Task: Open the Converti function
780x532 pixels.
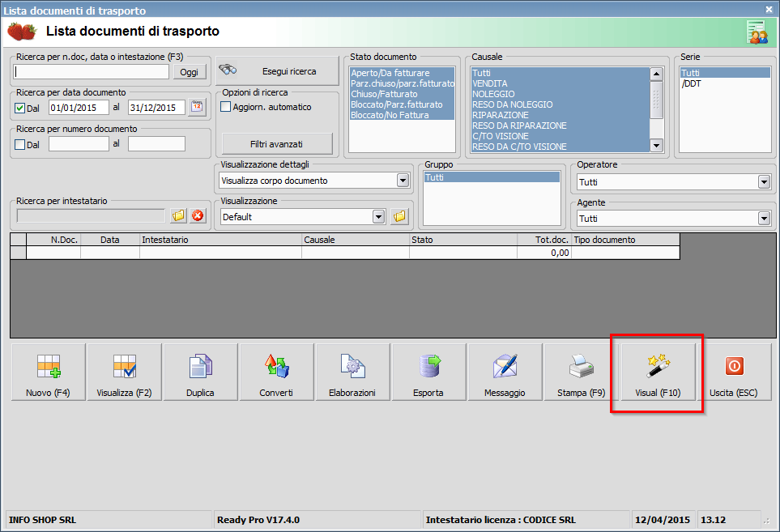Action: [x=276, y=372]
